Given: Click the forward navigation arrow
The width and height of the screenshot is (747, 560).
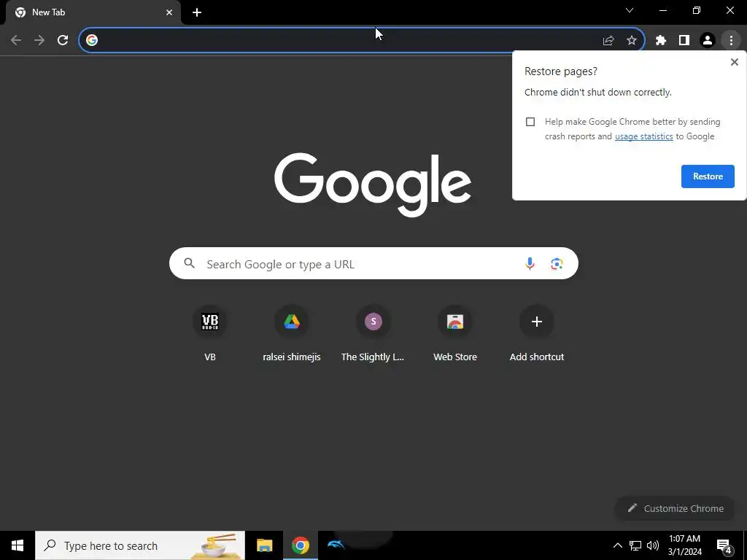Looking at the screenshot, I should pos(39,40).
